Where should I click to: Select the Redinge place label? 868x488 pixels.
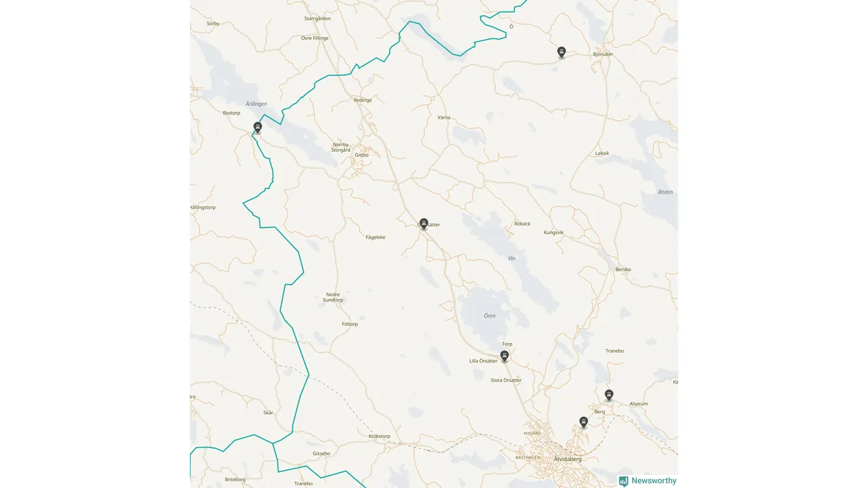click(363, 100)
